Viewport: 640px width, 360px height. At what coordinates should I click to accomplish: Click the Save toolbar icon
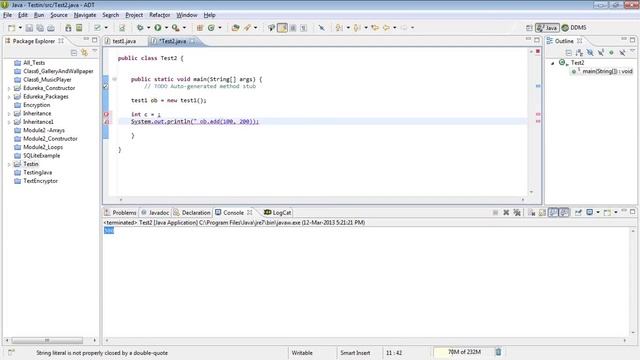point(29,28)
